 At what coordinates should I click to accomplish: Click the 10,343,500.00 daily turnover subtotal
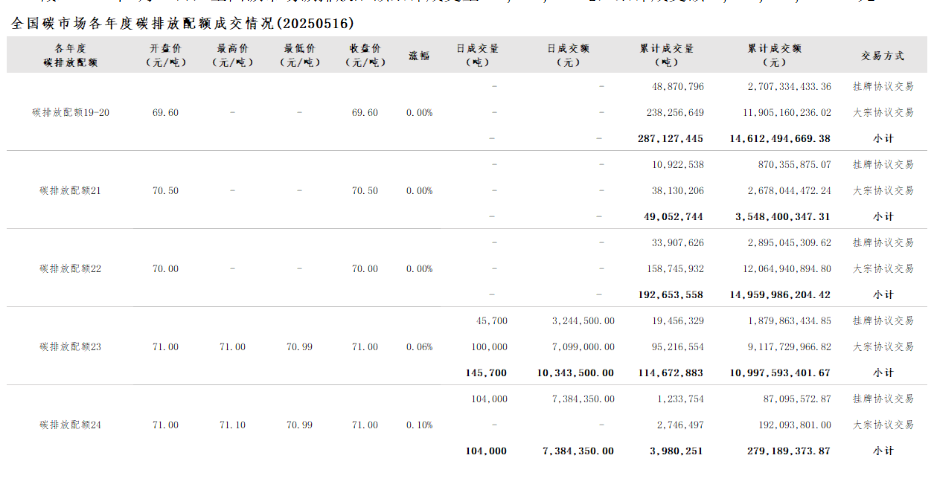[575, 372]
